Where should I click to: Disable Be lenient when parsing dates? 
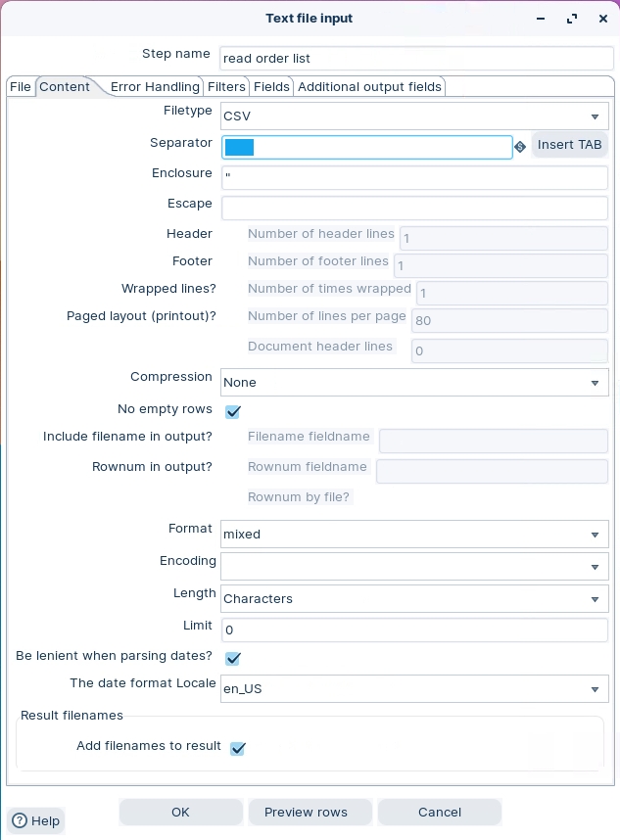pos(233,659)
